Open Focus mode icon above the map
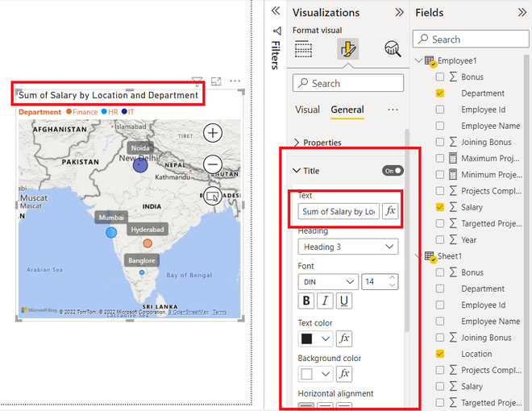The height and width of the screenshot is (411, 532). (x=216, y=81)
